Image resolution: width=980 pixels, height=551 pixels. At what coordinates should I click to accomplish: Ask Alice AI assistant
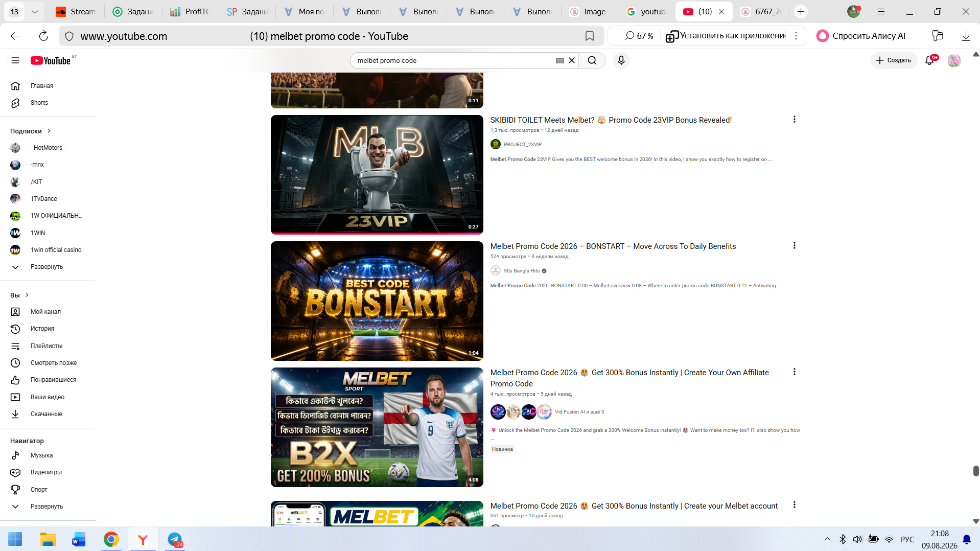(861, 36)
